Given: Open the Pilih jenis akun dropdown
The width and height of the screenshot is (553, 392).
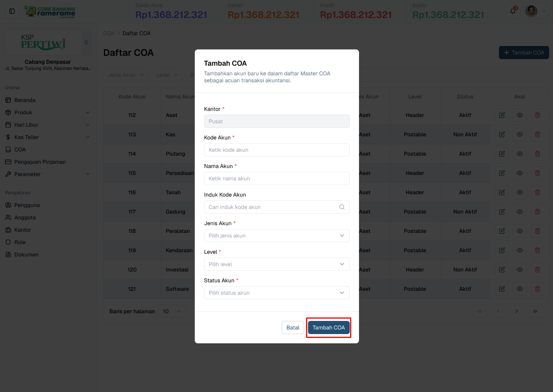Looking at the screenshot, I should point(277,236).
